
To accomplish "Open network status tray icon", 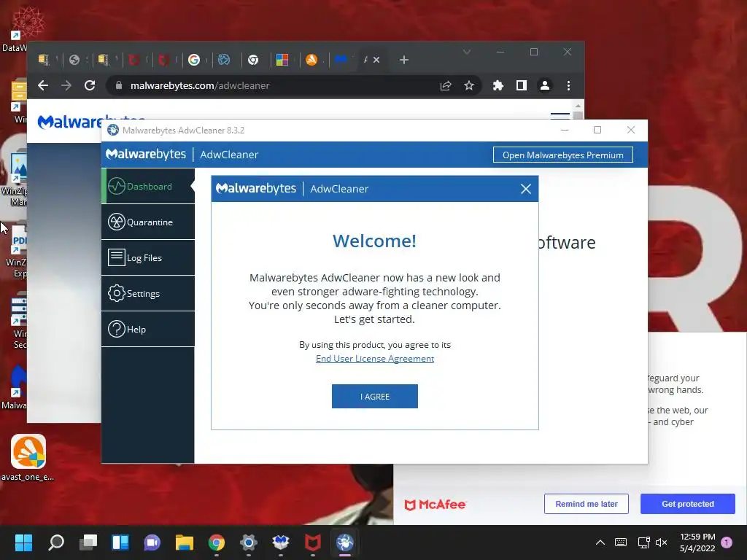I will (643, 542).
